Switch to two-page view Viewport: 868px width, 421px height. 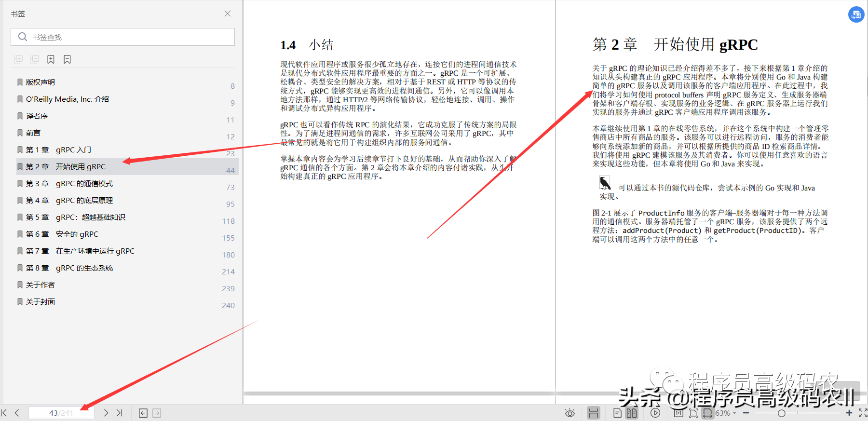[632, 413]
